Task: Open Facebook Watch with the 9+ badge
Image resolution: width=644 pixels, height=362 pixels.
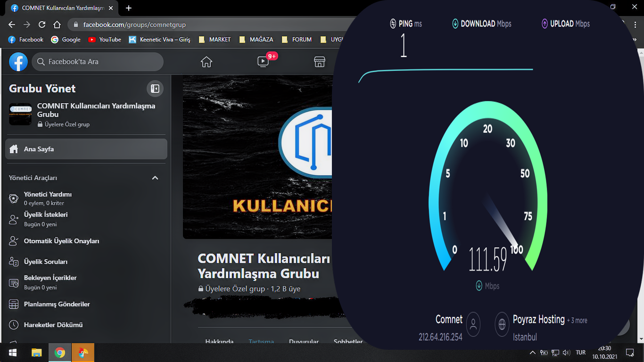Action: (x=264, y=61)
